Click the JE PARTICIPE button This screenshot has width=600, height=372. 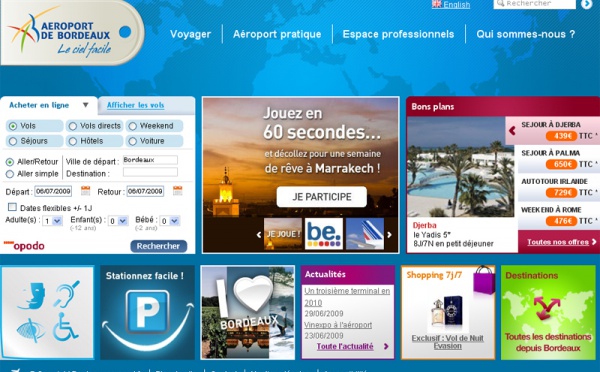[x=321, y=197]
